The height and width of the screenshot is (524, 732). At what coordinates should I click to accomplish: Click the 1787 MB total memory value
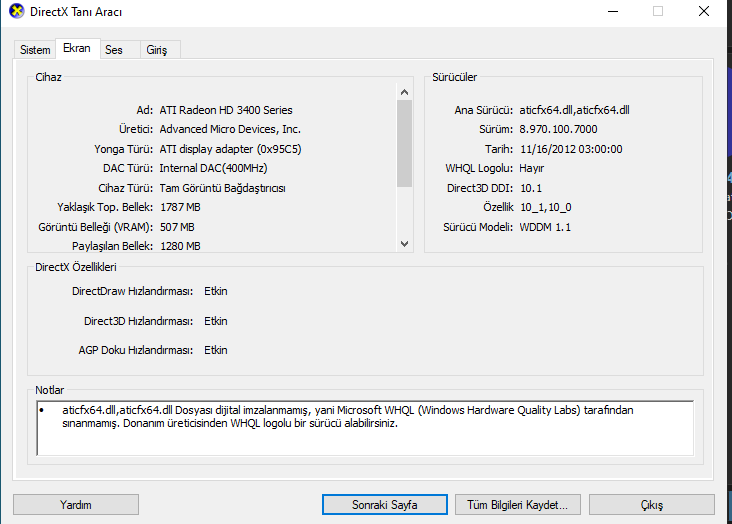(180, 207)
